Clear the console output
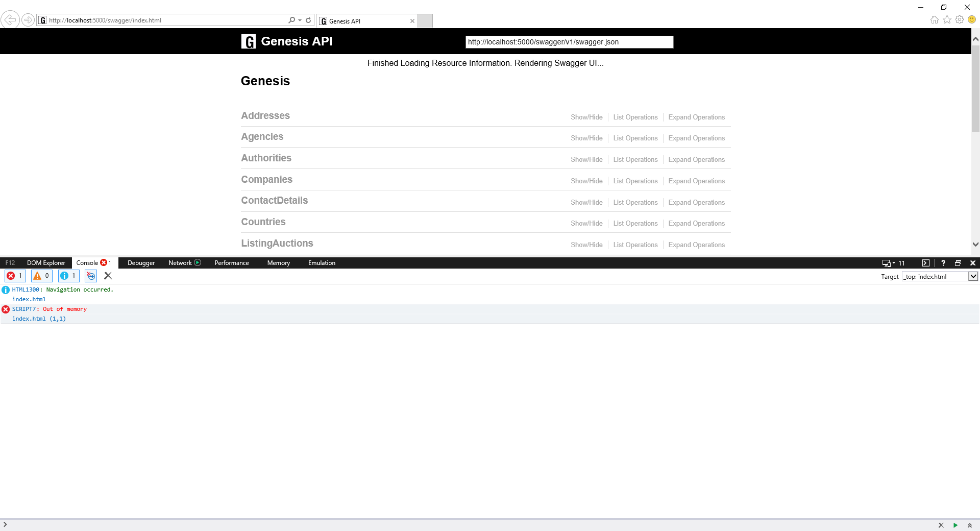 [108, 276]
